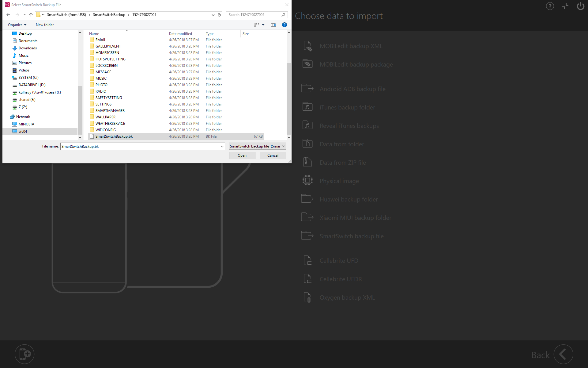This screenshot has width=588, height=368.
Task: Click New folder in the toolbar
Action: click(45, 25)
